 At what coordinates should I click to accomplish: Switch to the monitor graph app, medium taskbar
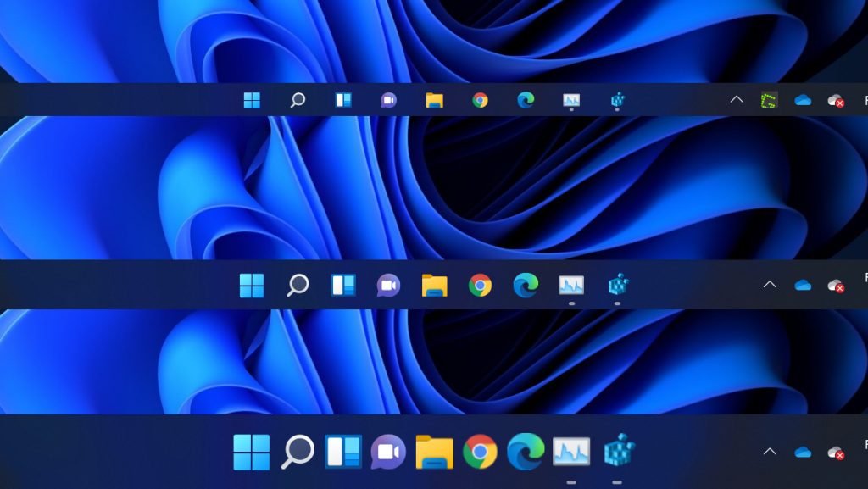tap(571, 285)
